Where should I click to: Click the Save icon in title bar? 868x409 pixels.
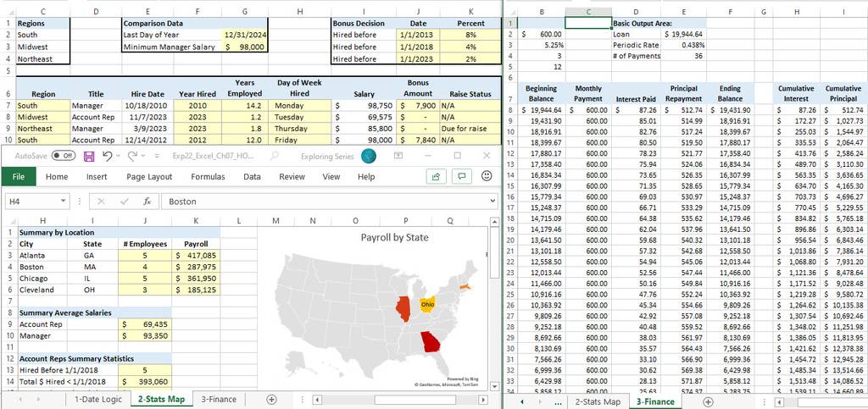(88, 157)
